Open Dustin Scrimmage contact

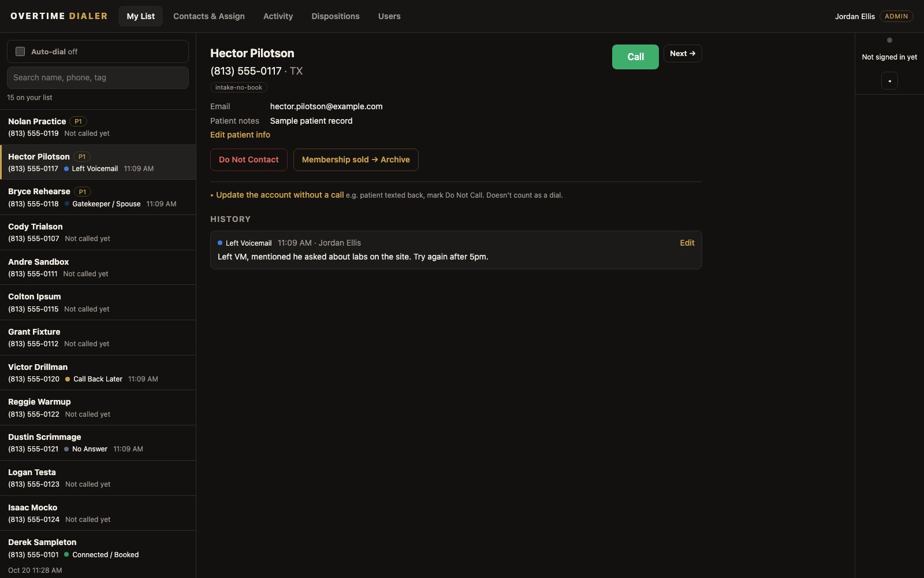(98, 443)
